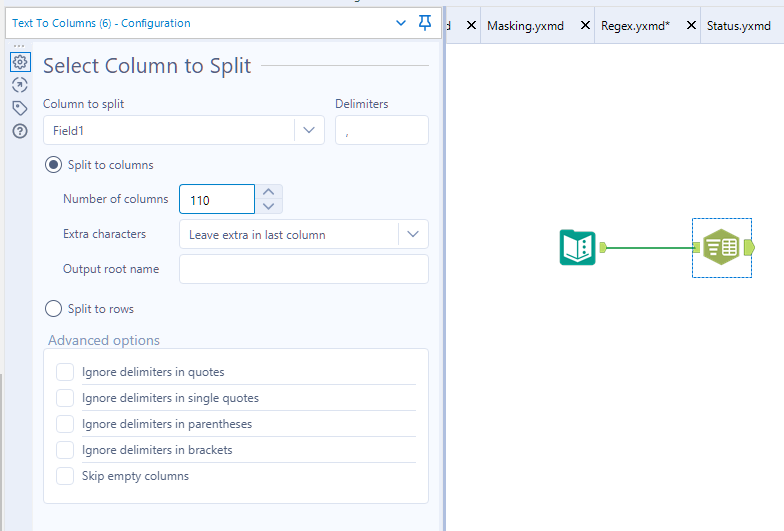Screen dimensions: 784x531
Task: Open the Configuration gear icon in sidebar
Action: click(19, 62)
